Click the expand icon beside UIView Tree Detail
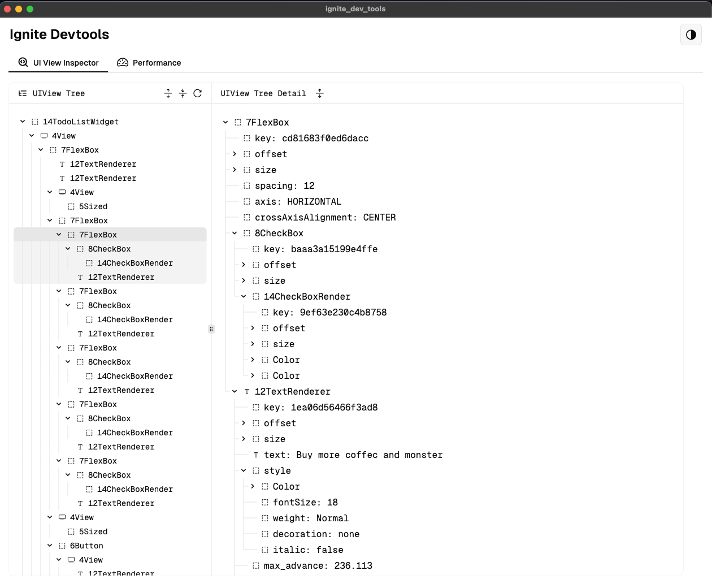The image size is (712, 588). 320,93
